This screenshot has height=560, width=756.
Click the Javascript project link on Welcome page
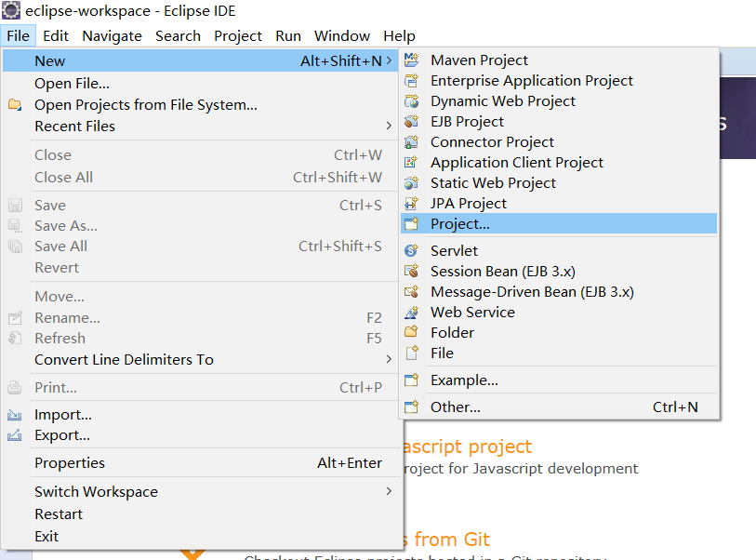467,447
